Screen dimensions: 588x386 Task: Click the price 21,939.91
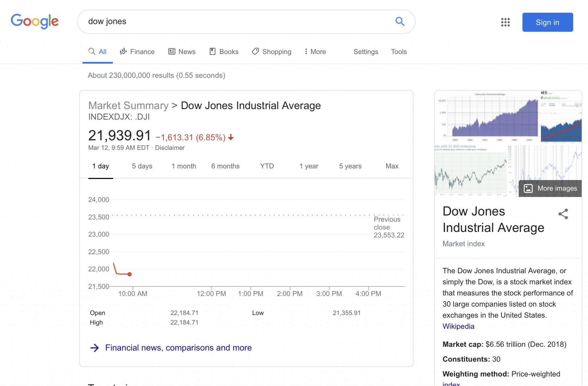coord(119,135)
